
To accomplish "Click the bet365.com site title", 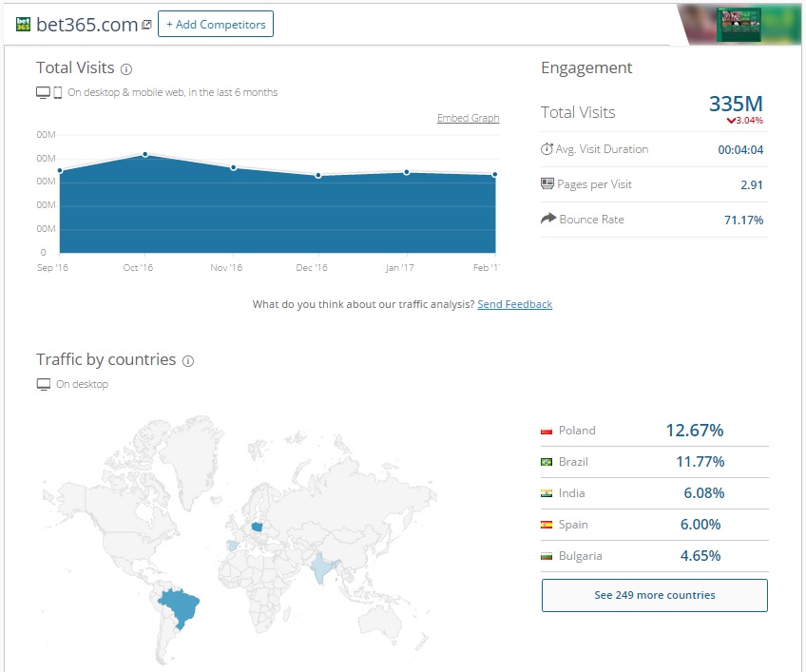I will pos(86,25).
